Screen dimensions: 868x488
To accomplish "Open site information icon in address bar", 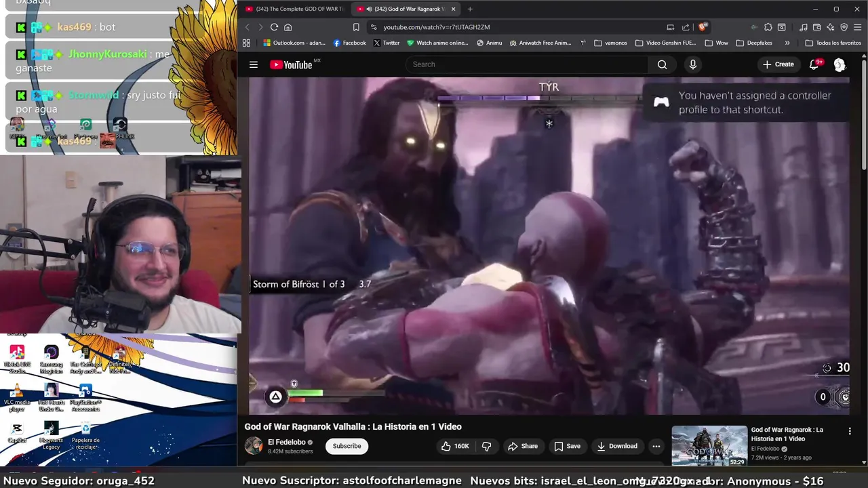I will [373, 27].
